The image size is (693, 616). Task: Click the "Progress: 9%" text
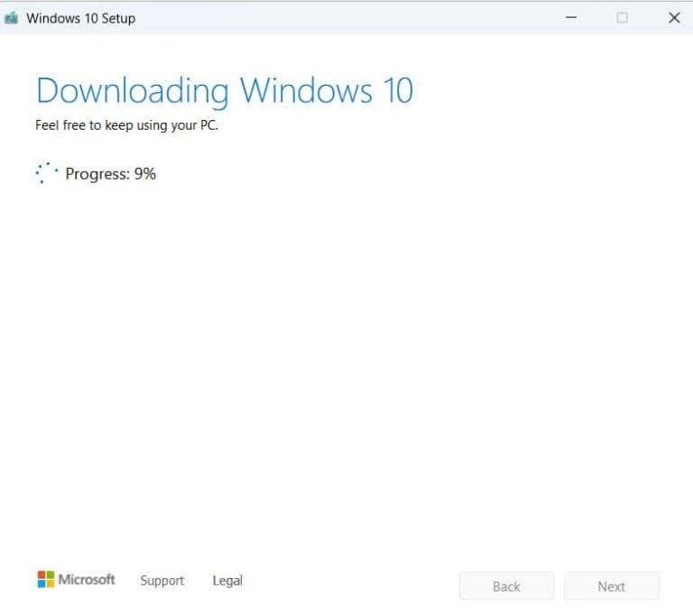110,174
